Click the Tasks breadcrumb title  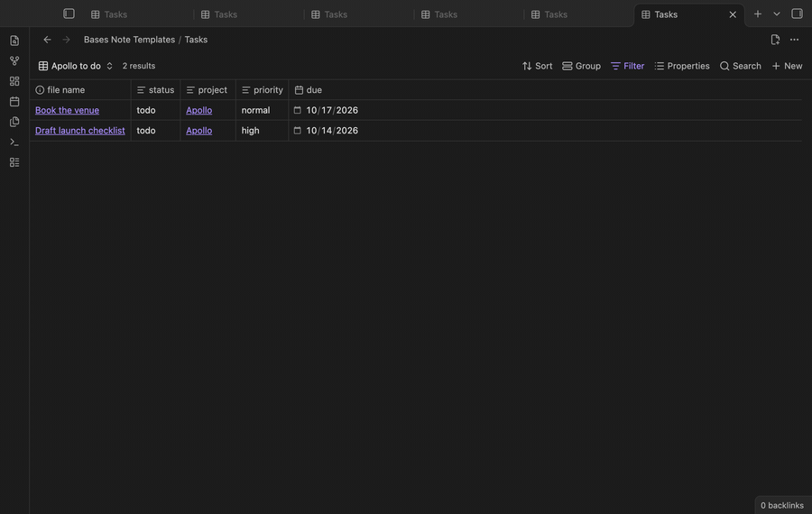(x=197, y=40)
